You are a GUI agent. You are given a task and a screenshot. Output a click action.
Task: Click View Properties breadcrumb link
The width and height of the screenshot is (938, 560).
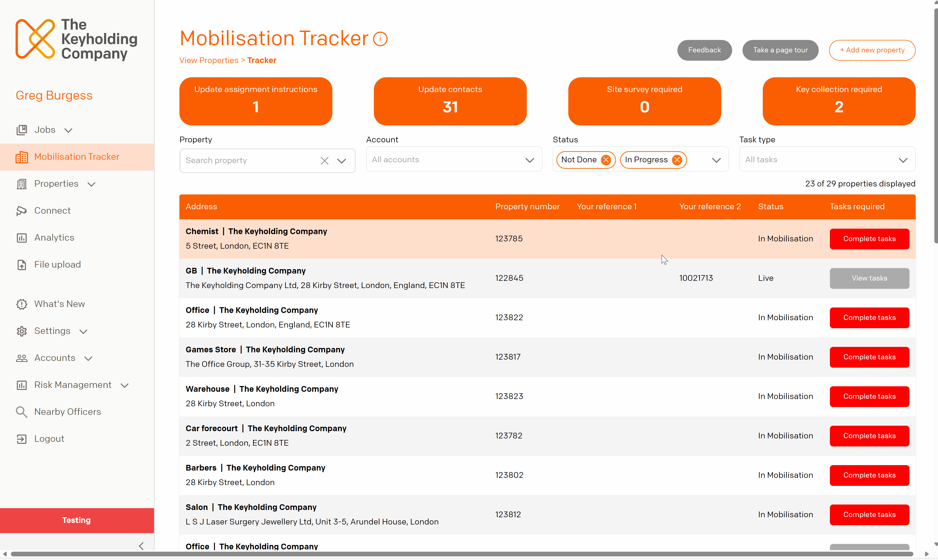tap(209, 60)
